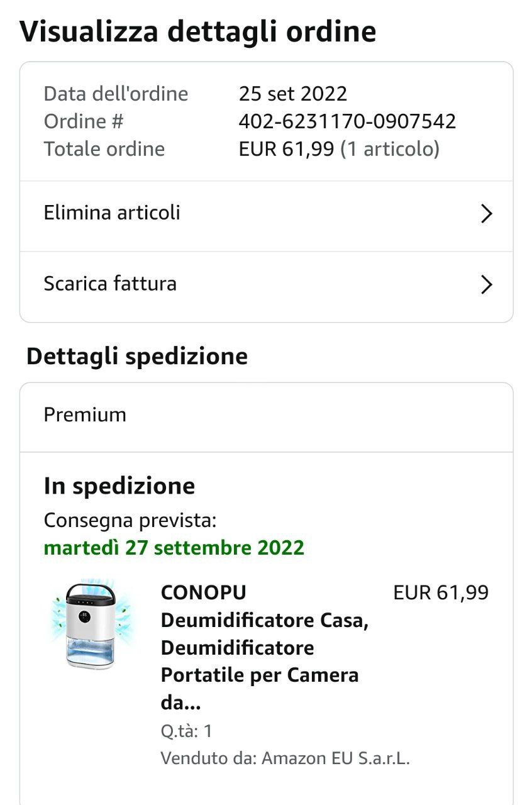Click the order total EUR 61,99 value
Viewport: 532px width, 805px height.
point(286,149)
